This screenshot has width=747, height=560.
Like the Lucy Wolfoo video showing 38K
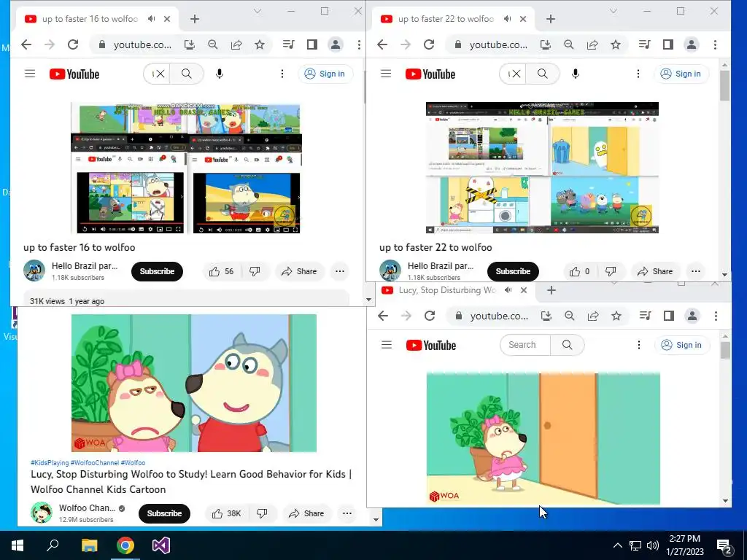227,513
